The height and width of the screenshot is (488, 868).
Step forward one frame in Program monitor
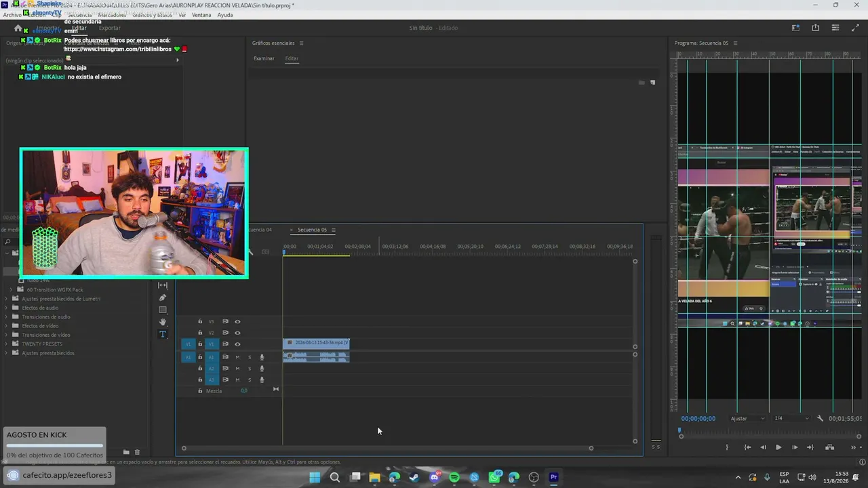(795, 447)
